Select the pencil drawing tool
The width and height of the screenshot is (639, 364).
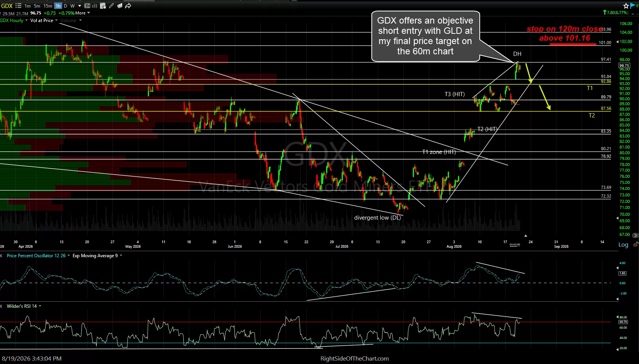coord(111,6)
